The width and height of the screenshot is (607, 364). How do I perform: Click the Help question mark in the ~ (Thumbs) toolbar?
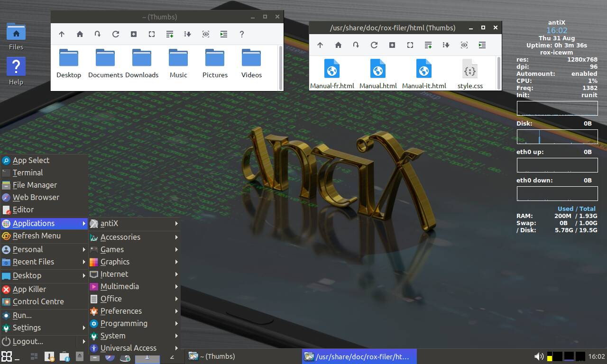(242, 34)
